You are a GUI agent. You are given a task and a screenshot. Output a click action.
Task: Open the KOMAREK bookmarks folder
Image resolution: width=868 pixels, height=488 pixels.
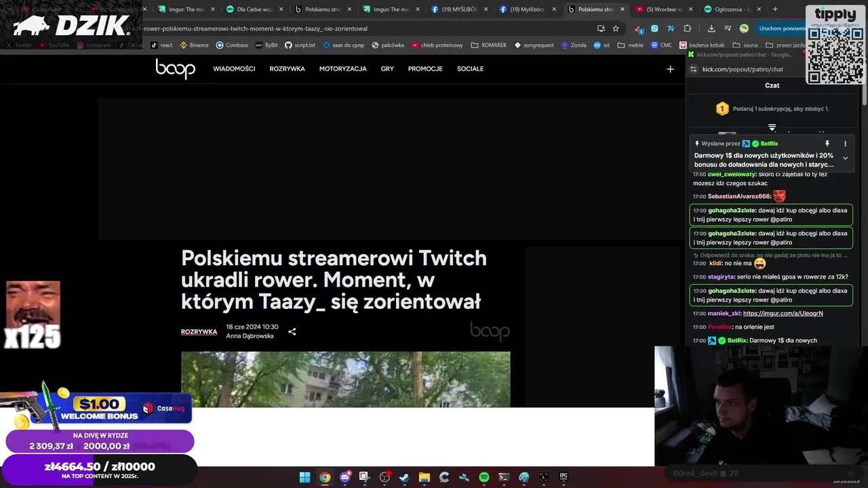(x=489, y=45)
